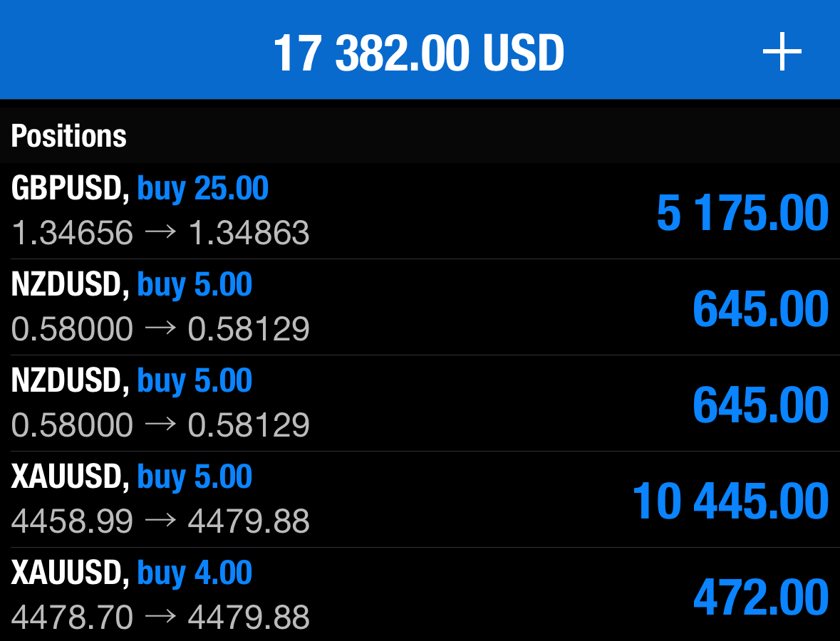Click the lower 645.00 profit value

click(x=761, y=405)
